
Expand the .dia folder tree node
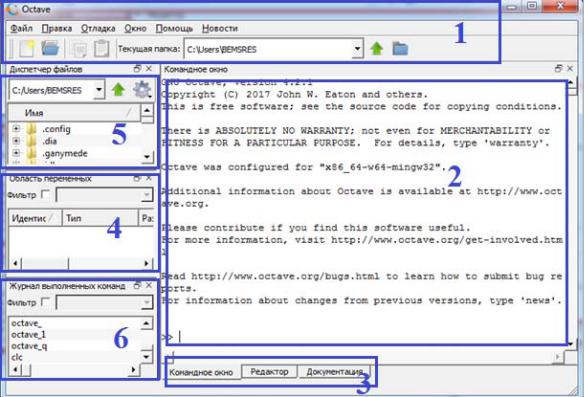(16, 141)
